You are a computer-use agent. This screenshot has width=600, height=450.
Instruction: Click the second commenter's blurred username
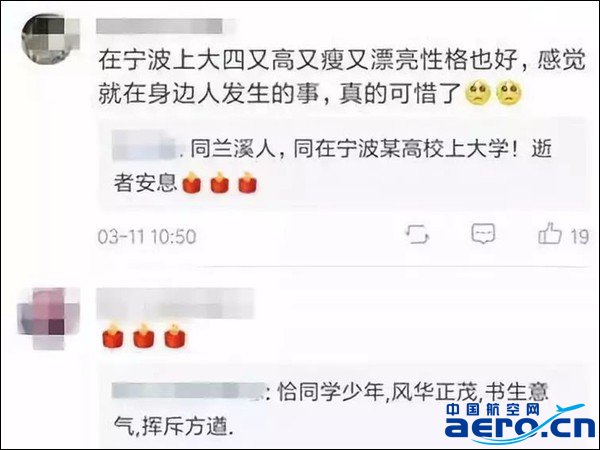coord(175,304)
